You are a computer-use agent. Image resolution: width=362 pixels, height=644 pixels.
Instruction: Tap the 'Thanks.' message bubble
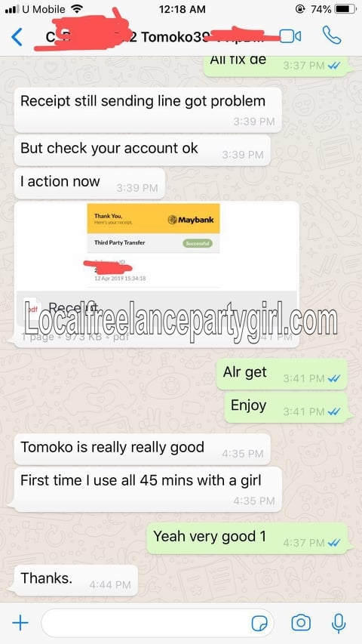tap(76, 581)
